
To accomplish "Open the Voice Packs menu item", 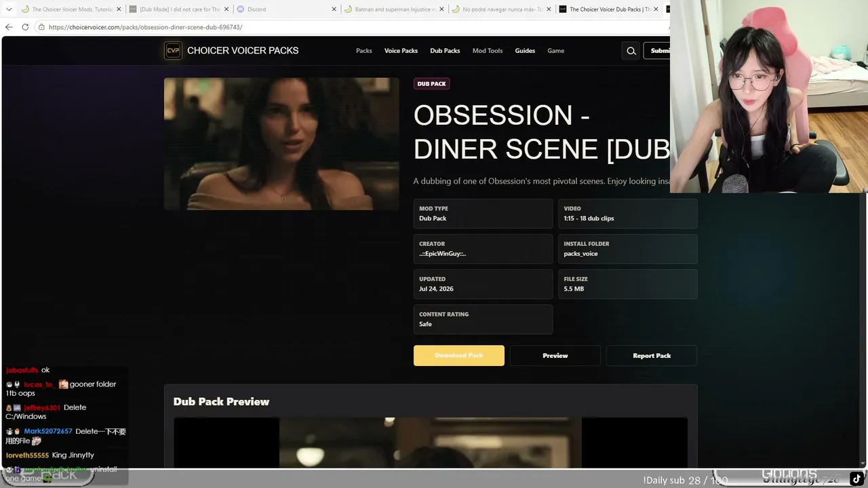I will (x=401, y=51).
